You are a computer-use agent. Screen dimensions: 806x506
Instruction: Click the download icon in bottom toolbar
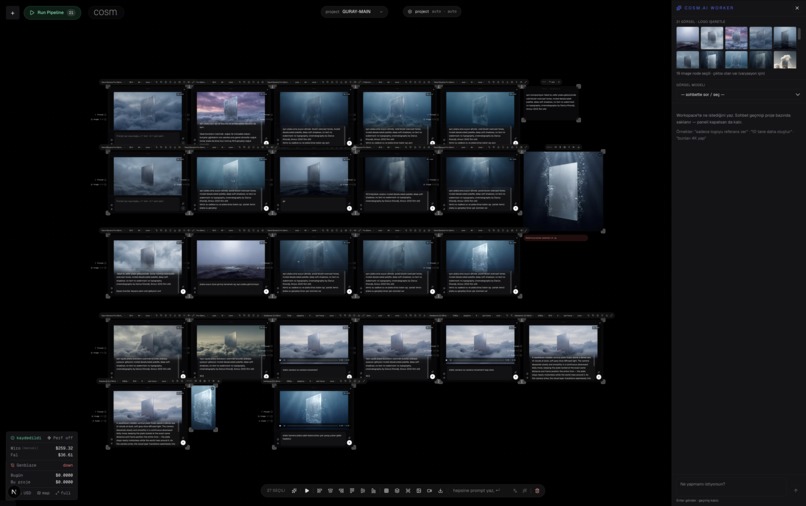440,491
